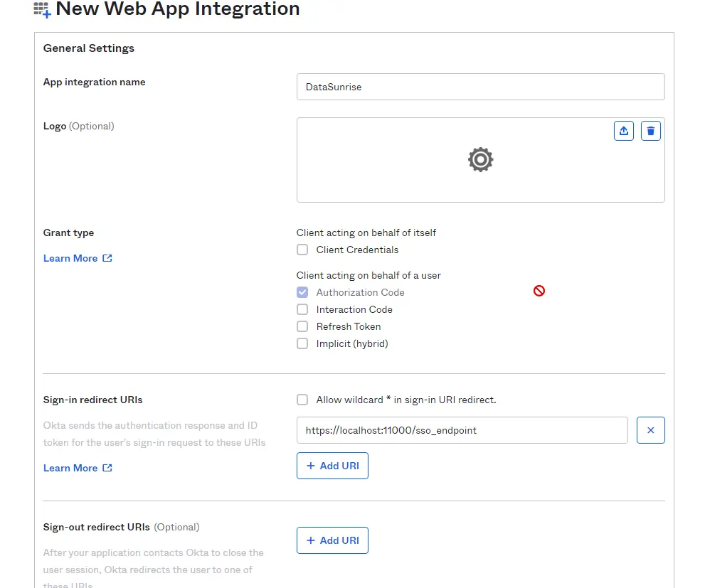Click the external link icon beside Grant type Learn More
The image size is (705, 588).
(x=107, y=258)
